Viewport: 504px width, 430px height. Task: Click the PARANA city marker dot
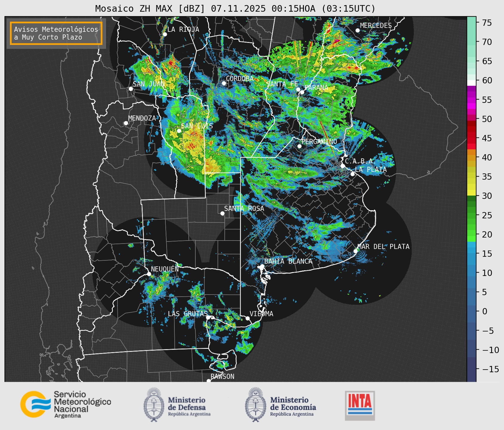(x=302, y=92)
